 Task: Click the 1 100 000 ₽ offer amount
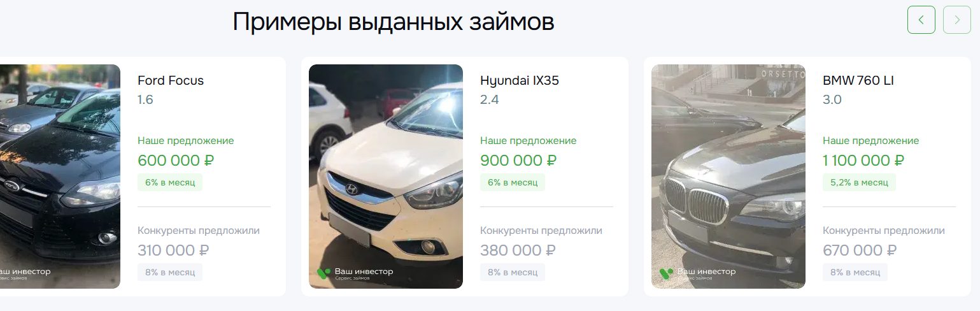point(863,161)
